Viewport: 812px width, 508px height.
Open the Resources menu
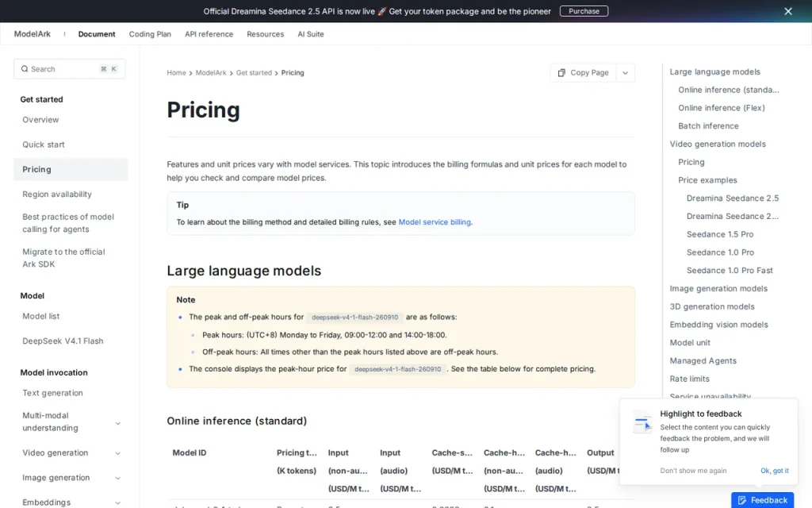[265, 33]
